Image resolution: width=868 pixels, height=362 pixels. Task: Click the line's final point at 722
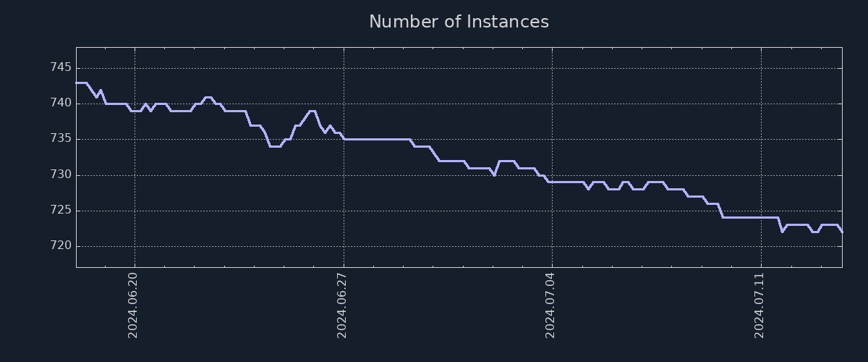click(x=841, y=232)
